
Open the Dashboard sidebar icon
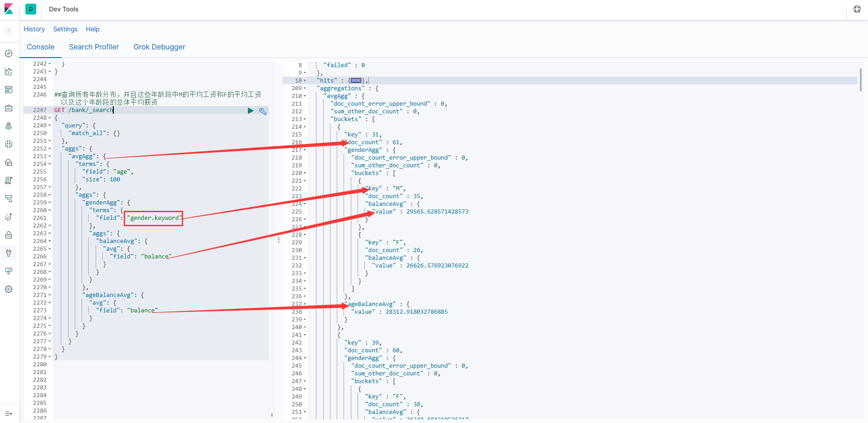point(9,90)
